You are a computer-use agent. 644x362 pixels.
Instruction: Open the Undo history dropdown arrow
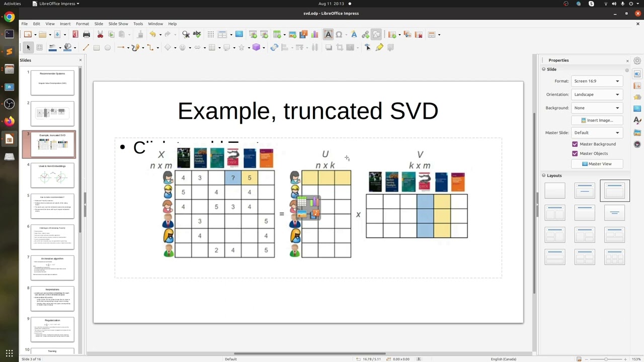click(160, 35)
